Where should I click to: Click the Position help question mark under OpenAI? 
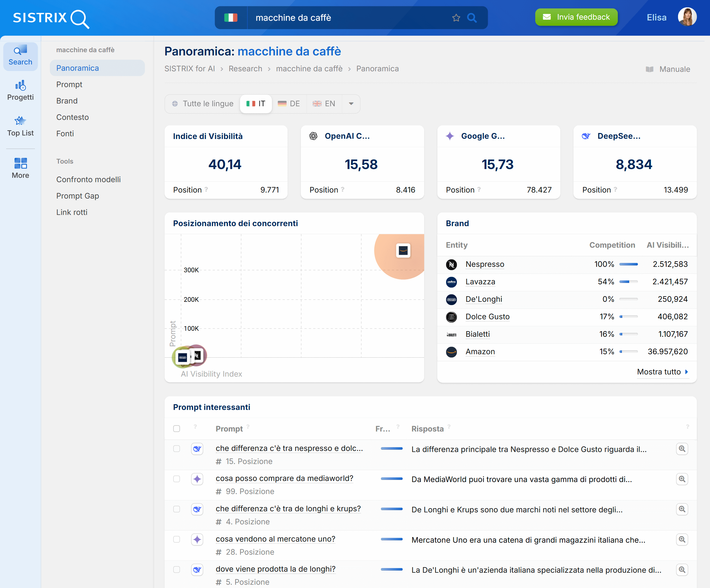[x=342, y=189]
